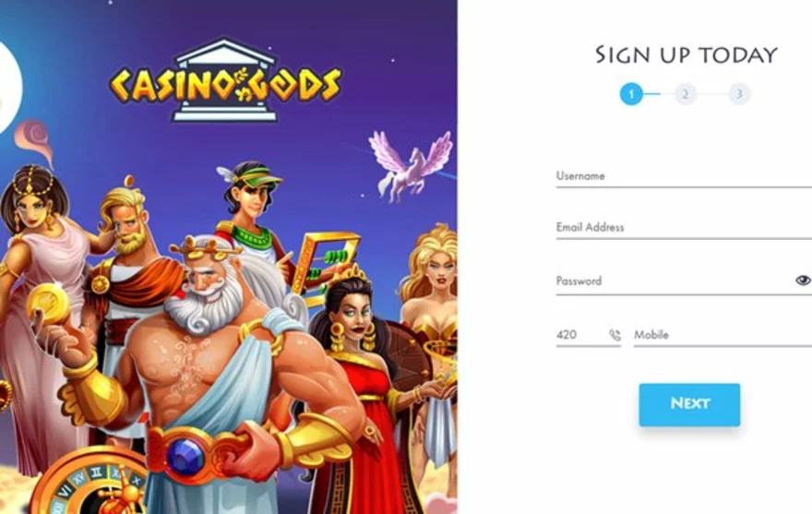Jump to step 2 of the signup

[685, 94]
